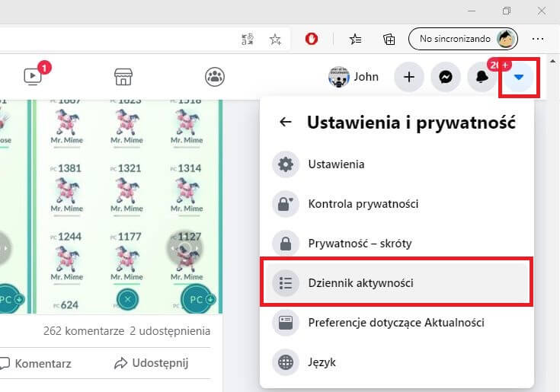Click the No sincronizando profile button

click(463, 39)
